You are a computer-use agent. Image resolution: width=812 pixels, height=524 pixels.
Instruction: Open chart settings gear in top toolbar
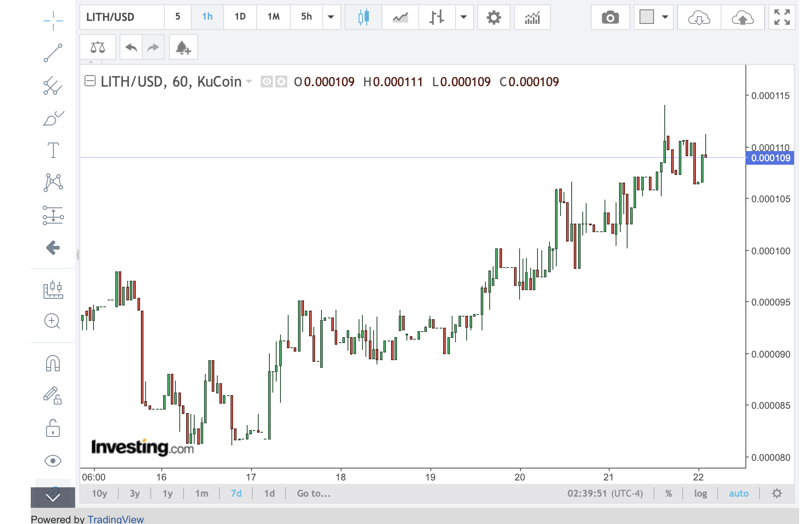pyautogui.click(x=494, y=17)
